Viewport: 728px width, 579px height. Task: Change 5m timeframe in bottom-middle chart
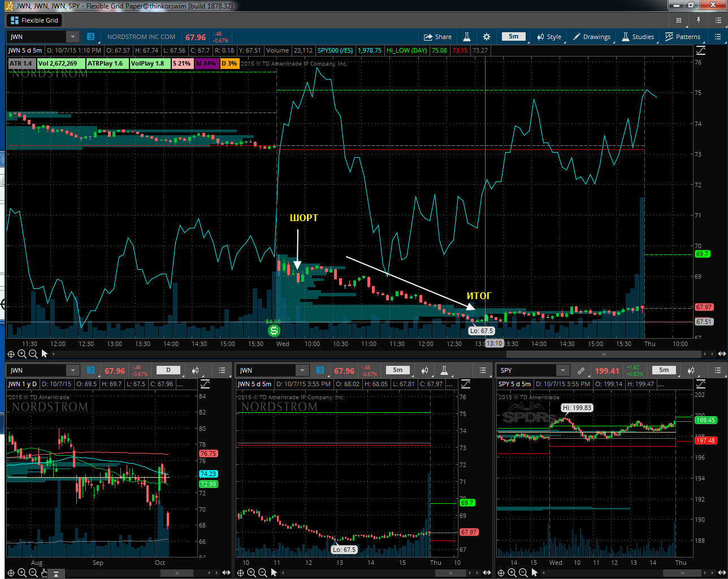click(x=398, y=370)
